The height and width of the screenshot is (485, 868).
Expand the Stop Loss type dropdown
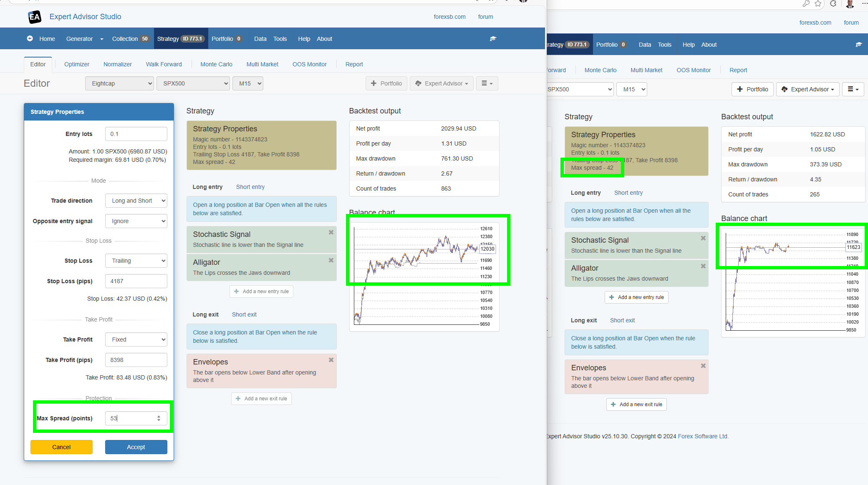point(136,261)
